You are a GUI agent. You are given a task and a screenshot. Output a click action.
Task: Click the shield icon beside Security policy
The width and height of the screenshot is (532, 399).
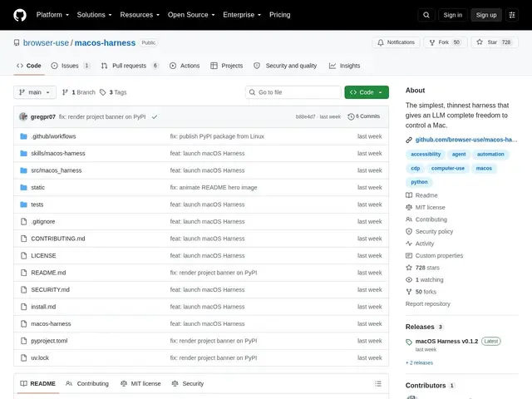409,231
